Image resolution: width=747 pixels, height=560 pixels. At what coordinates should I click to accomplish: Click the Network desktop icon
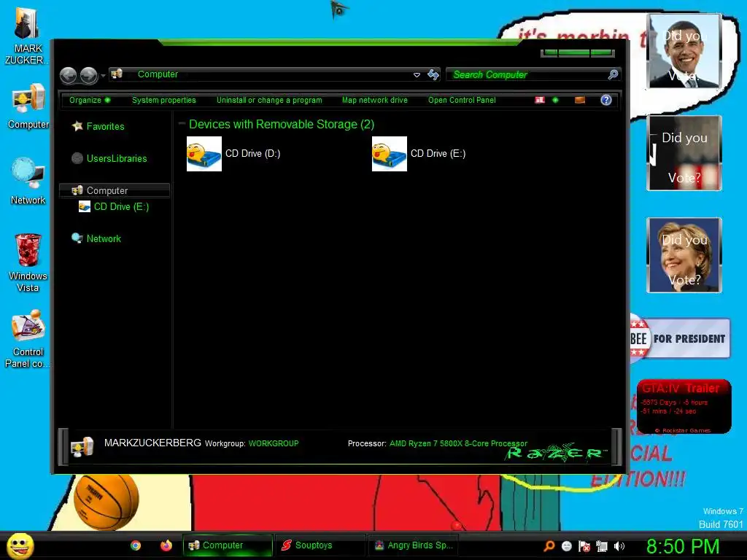tap(28, 181)
